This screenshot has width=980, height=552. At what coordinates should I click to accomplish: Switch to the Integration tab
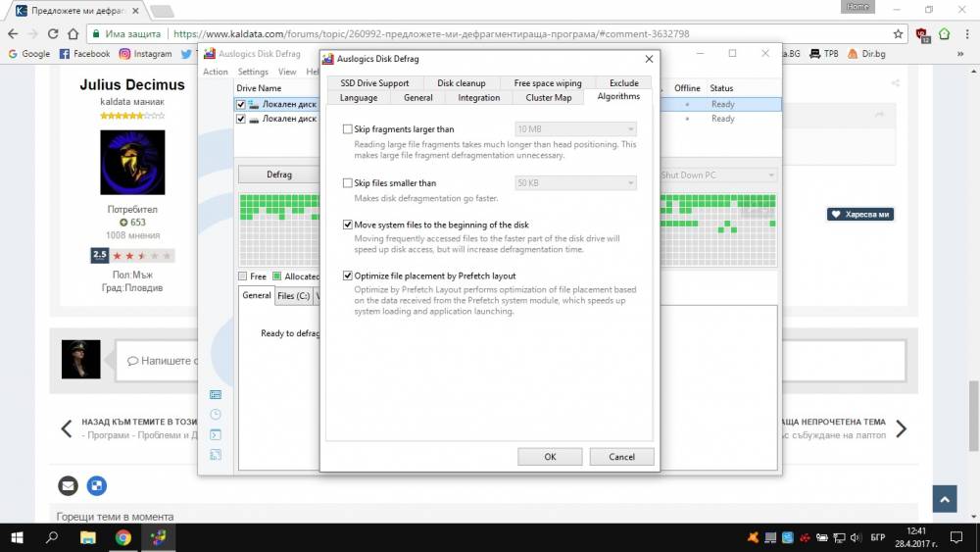point(479,97)
